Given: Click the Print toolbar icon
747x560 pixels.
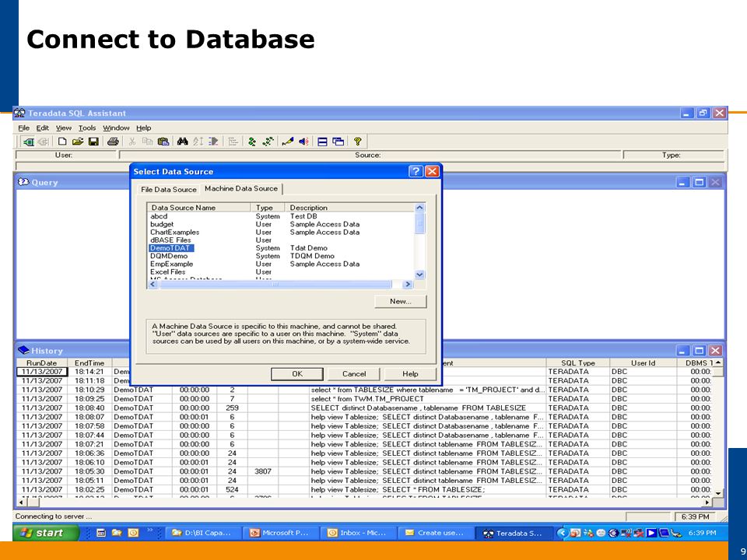Looking at the screenshot, I should pyautogui.click(x=112, y=142).
